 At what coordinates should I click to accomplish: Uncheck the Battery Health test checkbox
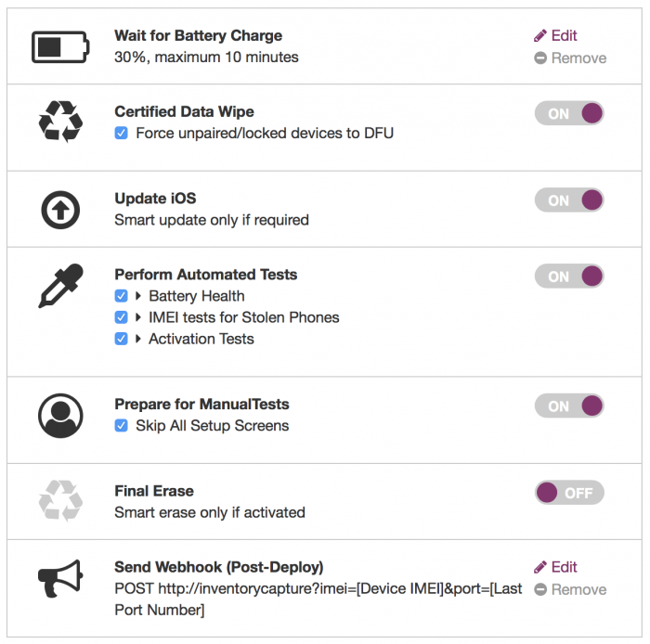(121, 296)
